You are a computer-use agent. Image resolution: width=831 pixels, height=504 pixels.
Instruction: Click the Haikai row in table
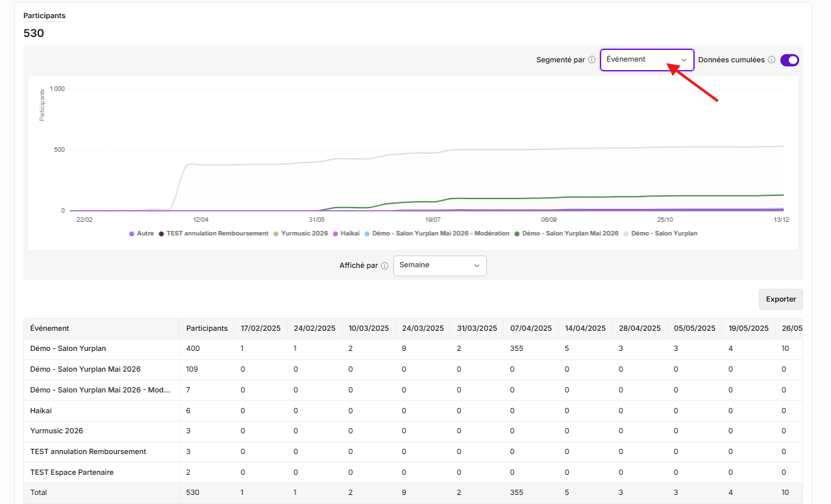click(413, 411)
